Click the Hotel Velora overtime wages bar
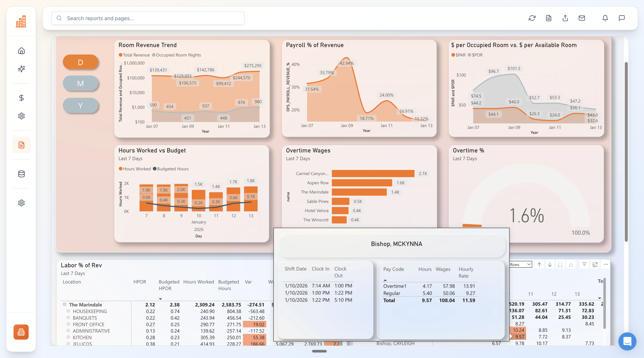The image size is (644, 358). point(340,211)
